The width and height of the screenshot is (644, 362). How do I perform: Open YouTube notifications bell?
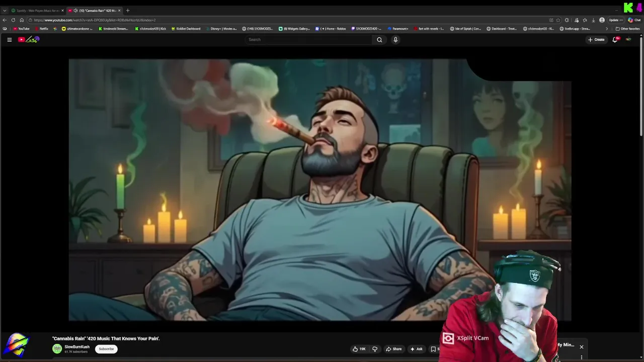[615, 40]
